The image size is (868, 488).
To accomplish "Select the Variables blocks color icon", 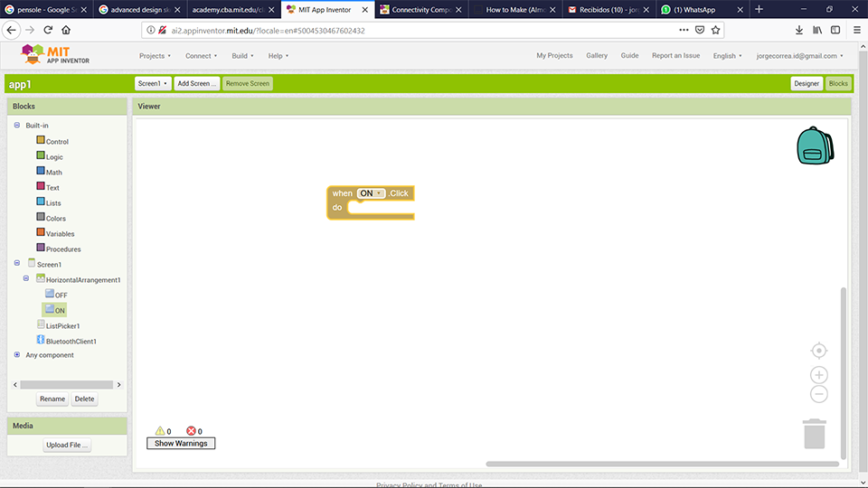I will 41,232.
